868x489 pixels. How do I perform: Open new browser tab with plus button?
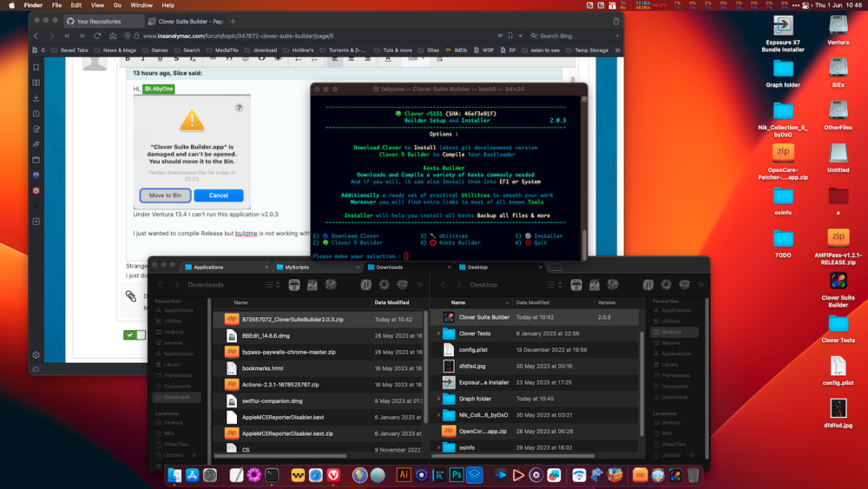click(x=233, y=22)
